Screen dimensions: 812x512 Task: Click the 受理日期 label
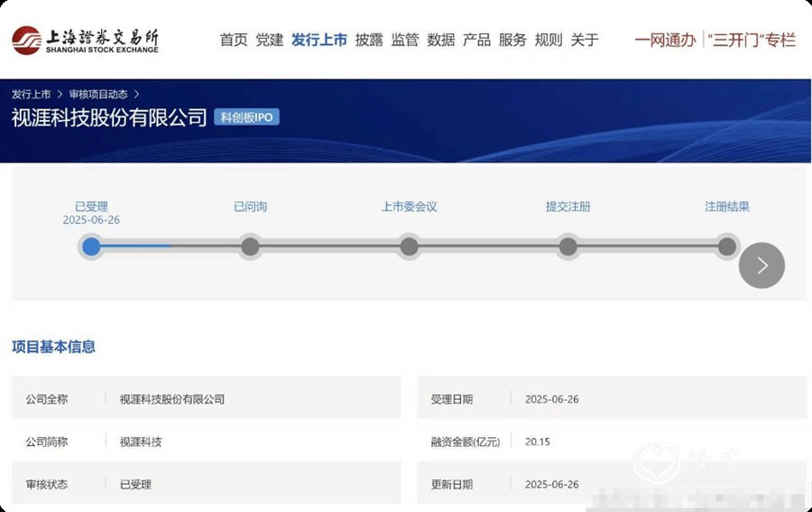coord(452,399)
